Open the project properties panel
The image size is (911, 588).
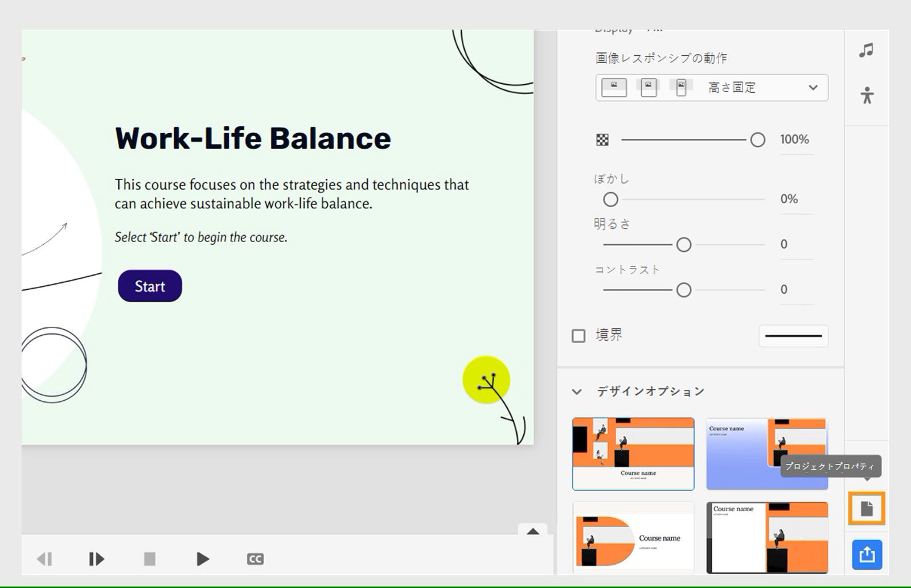[x=866, y=509]
